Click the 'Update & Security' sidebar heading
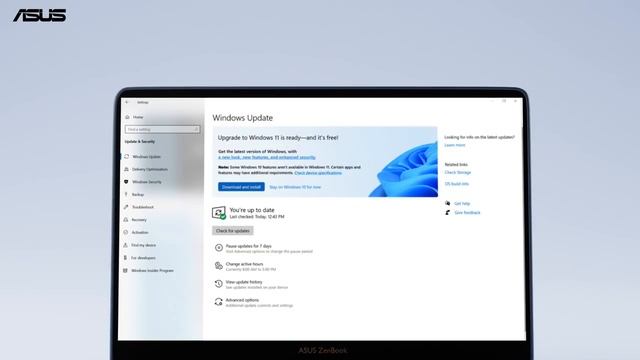640x360 pixels. [x=140, y=142]
